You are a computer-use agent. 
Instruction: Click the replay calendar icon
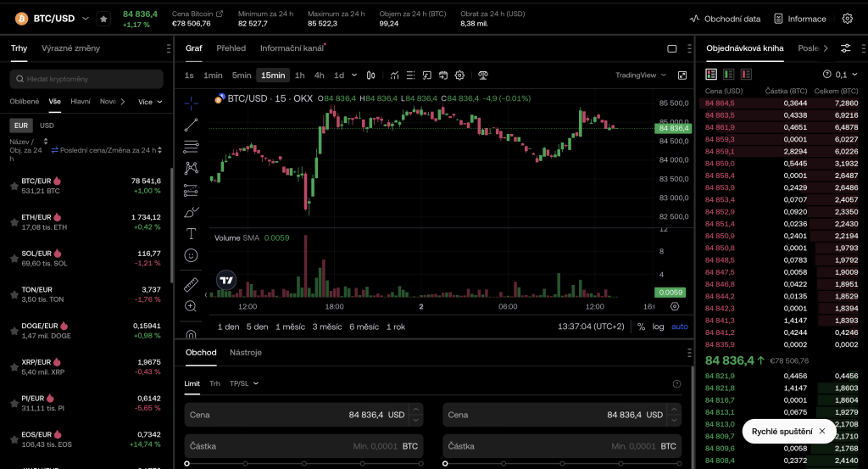(x=442, y=75)
